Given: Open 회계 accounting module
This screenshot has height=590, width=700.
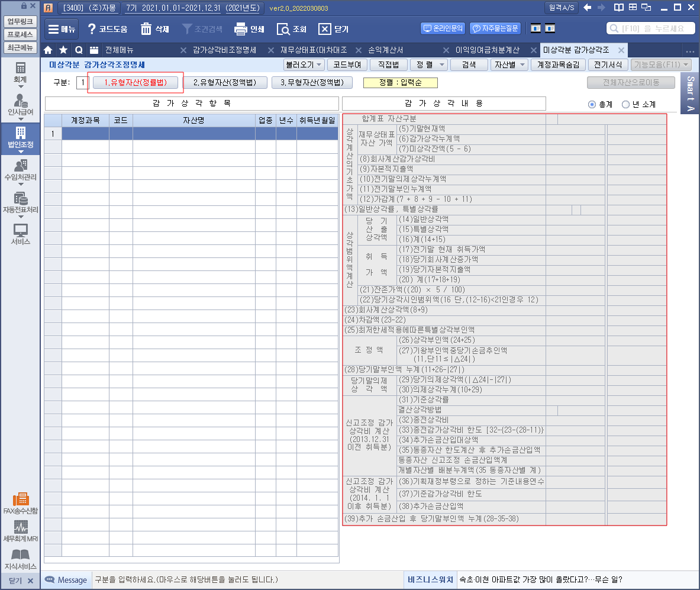Looking at the screenshot, I should pyautogui.click(x=20, y=73).
